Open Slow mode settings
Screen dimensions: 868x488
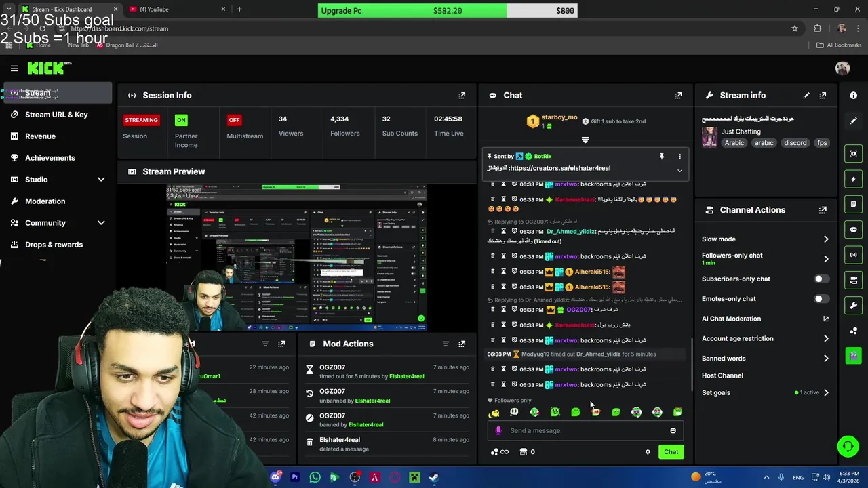tap(765, 239)
